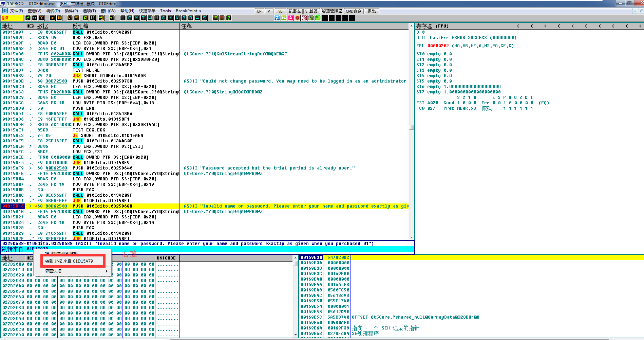Select the highlighted address 01D15B16 row
This screenshot has width=644, height=340.
[x=205, y=206]
